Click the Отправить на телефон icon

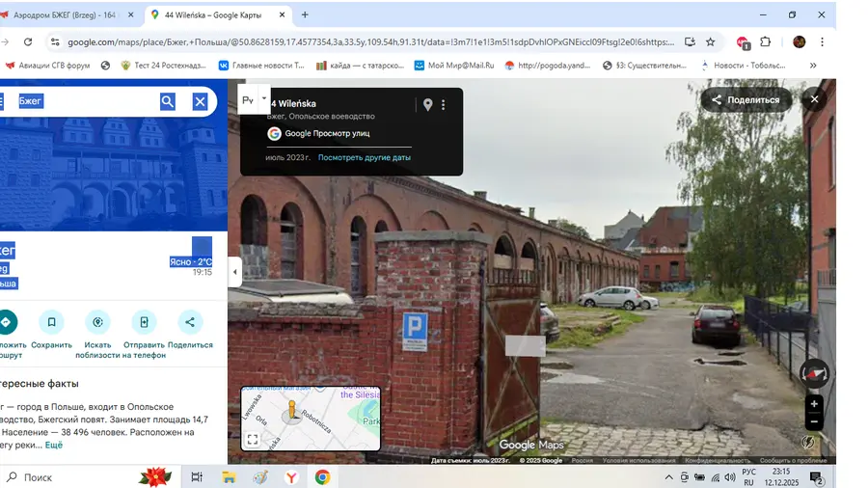[x=144, y=322]
